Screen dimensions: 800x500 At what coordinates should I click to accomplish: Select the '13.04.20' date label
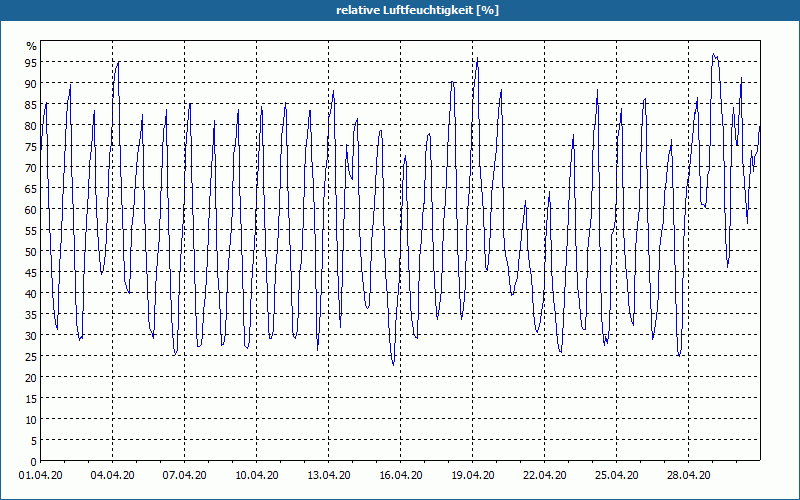click(329, 475)
